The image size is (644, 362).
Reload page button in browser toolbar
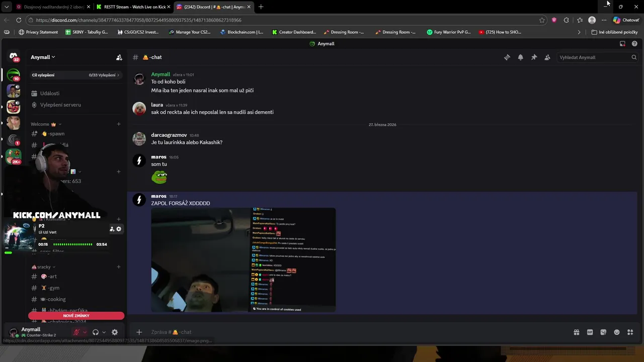coord(19,20)
